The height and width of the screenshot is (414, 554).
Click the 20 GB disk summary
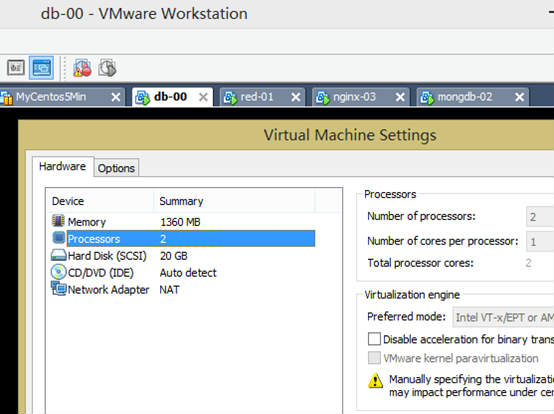(173, 256)
